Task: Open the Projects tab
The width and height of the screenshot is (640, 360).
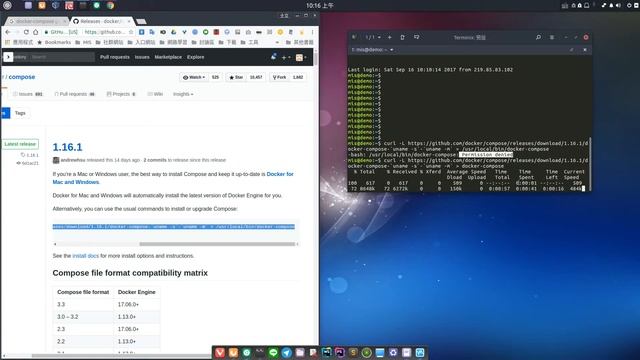Action: coord(121,94)
